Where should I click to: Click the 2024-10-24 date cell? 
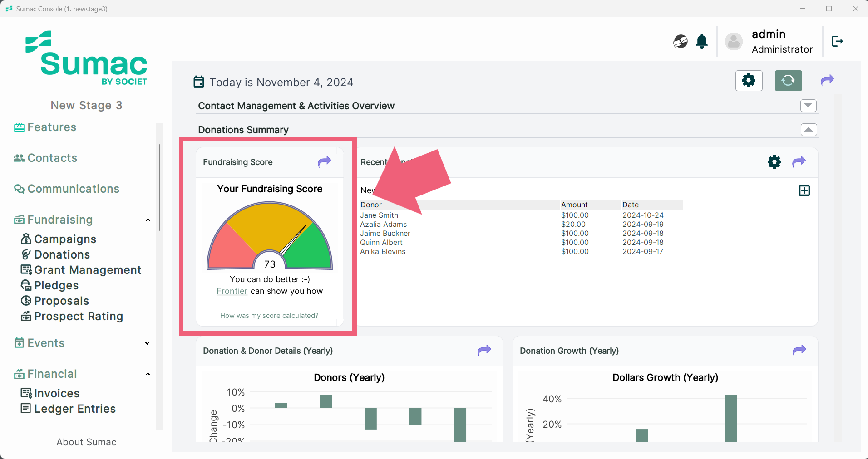(643, 215)
